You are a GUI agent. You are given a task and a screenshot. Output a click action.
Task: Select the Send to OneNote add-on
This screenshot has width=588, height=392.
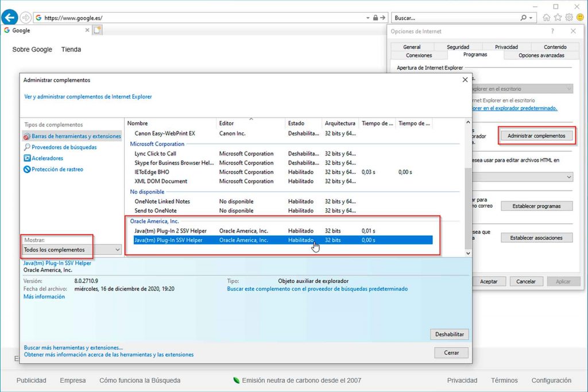[x=283, y=211]
